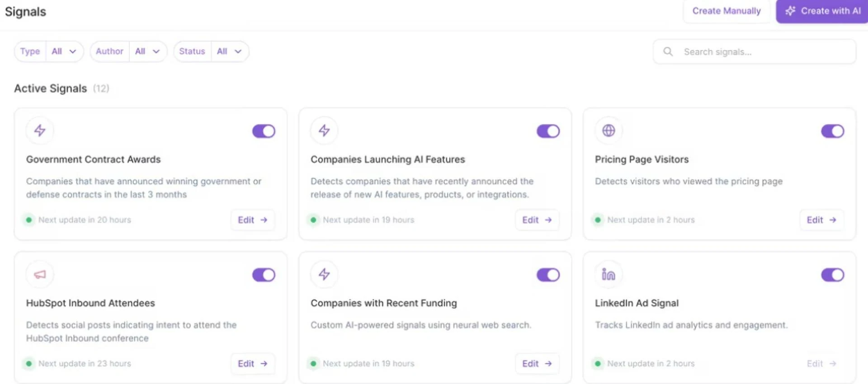The image size is (868, 384).
Task: Click the sparkle icon in Create with AI
Action: 790,11
